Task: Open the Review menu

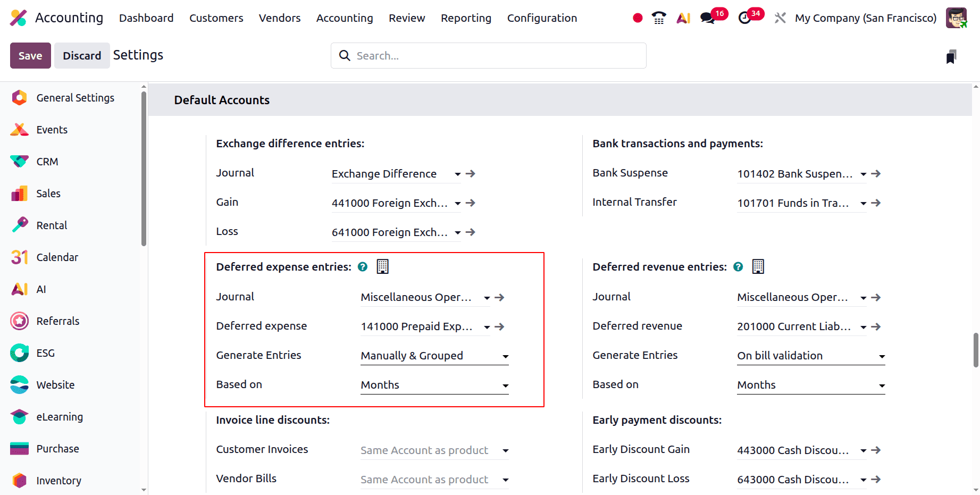Action: point(407,18)
